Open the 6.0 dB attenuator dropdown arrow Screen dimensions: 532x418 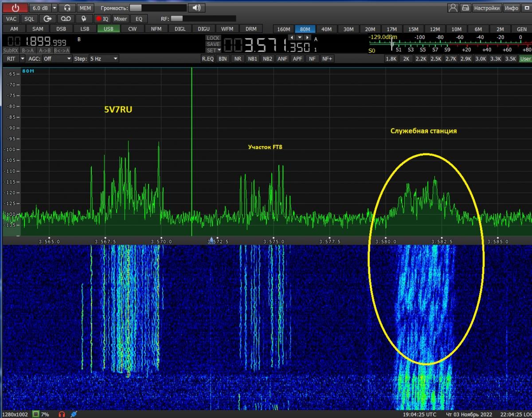point(55,8)
